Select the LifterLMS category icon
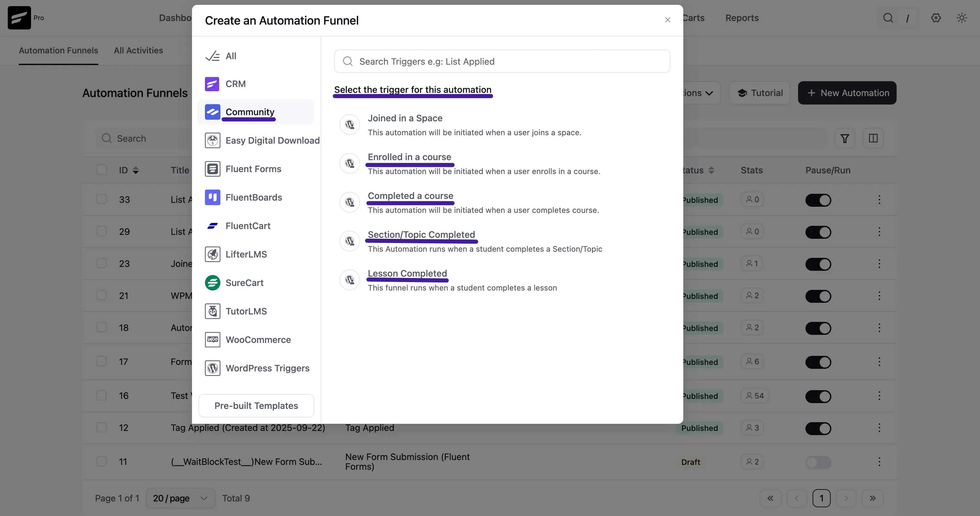 point(212,254)
